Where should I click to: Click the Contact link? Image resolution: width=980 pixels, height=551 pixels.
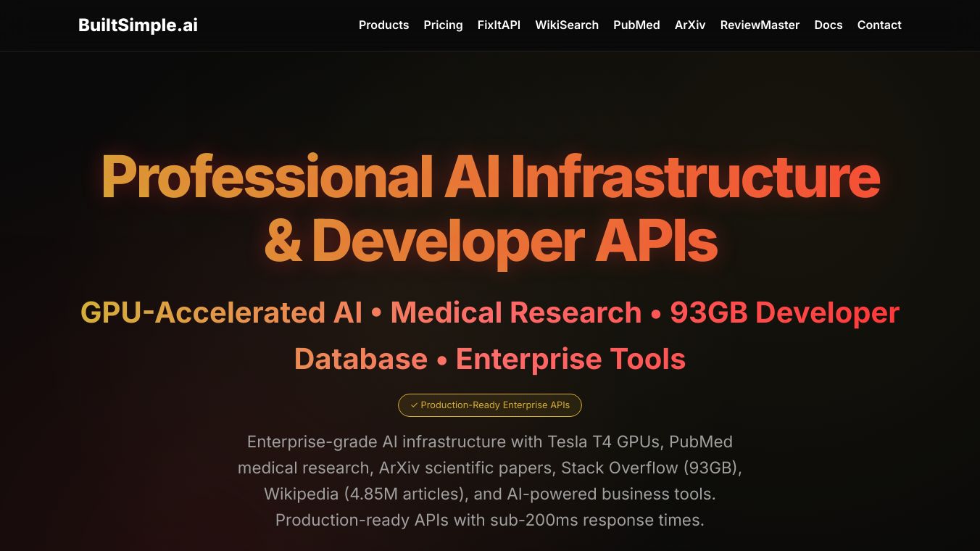click(879, 25)
